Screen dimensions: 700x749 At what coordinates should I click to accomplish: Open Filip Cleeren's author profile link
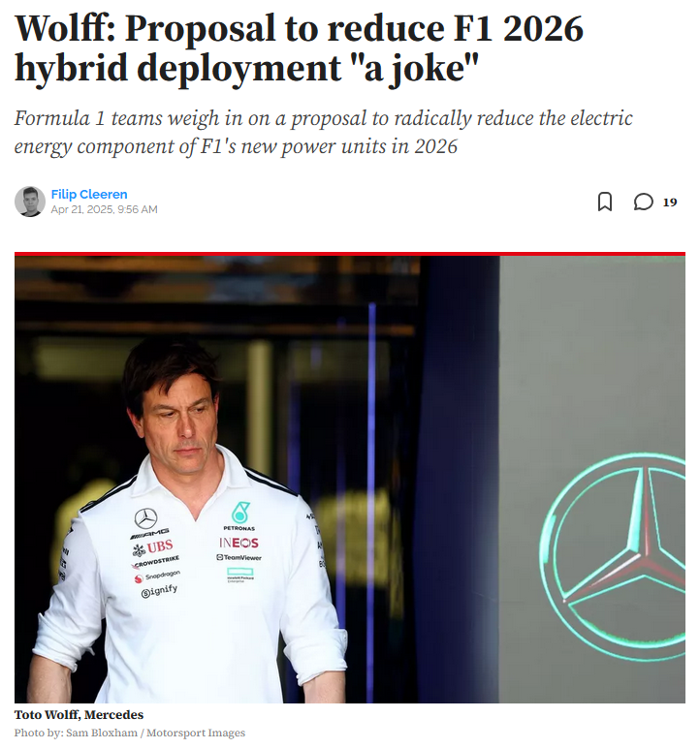click(x=89, y=195)
